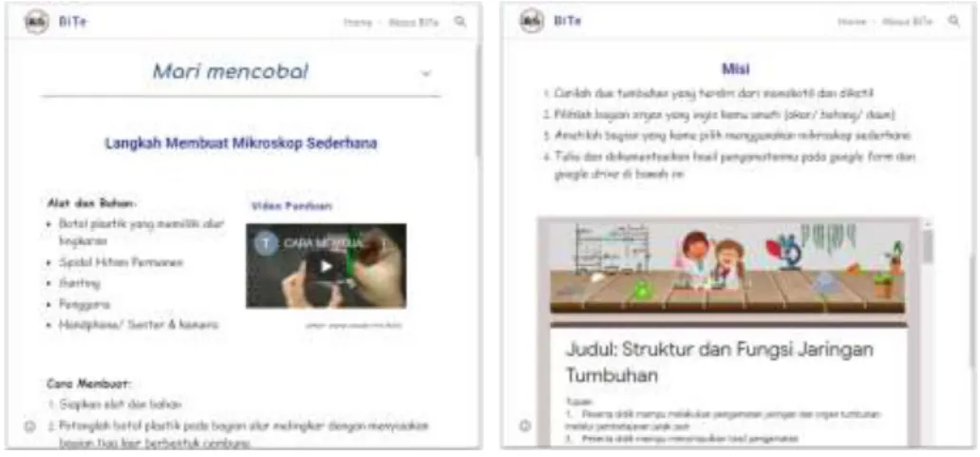
Task: Click the Gunting list item
Action: click(80, 283)
